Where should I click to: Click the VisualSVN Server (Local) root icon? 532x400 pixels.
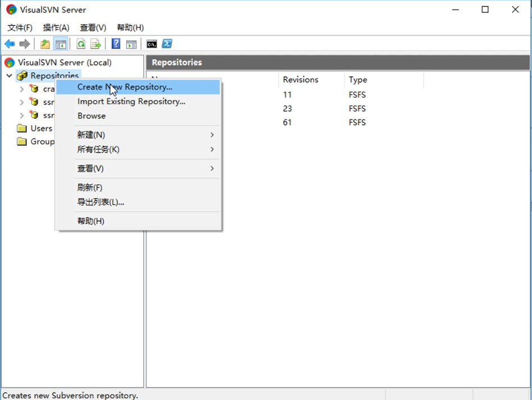[x=10, y=62]
